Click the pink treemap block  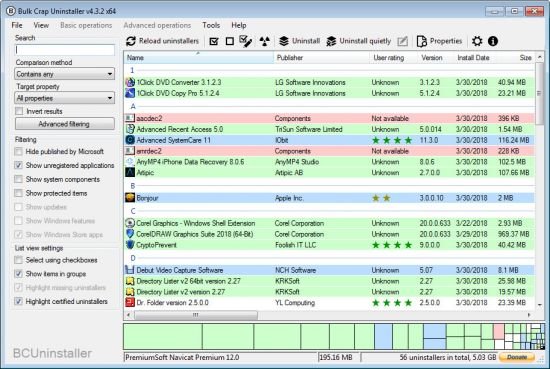point(499,331)
